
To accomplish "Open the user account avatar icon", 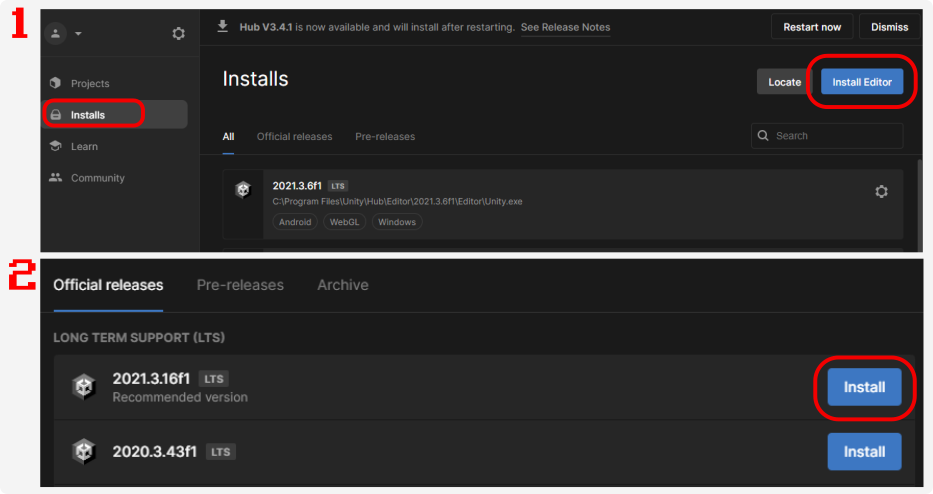I will 55,33.
